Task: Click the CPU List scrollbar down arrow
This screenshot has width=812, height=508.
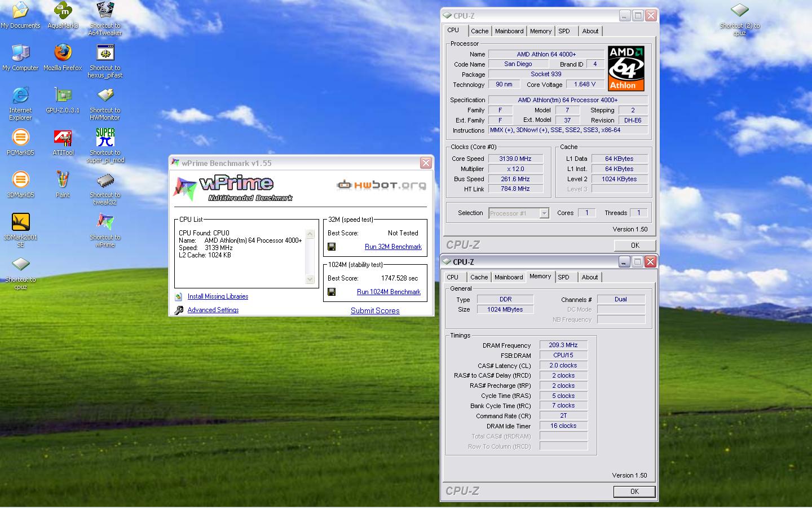Action: coord(310,279)
